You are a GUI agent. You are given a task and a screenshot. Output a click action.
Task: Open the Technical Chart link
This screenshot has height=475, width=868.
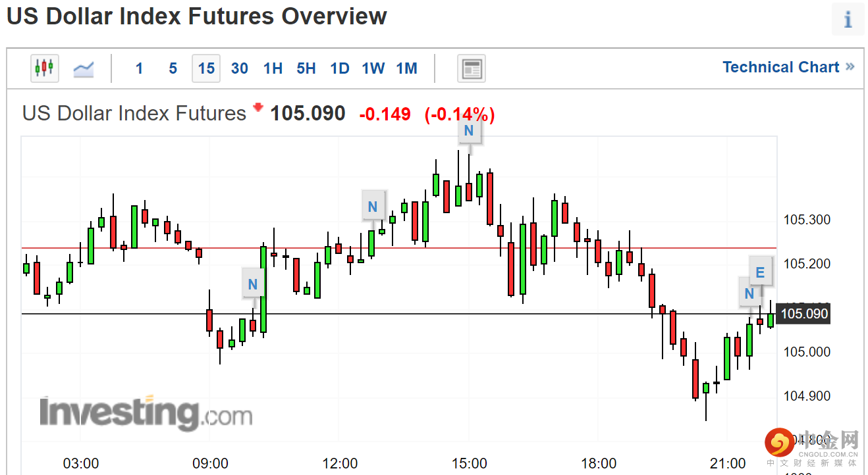click(788, 67)
